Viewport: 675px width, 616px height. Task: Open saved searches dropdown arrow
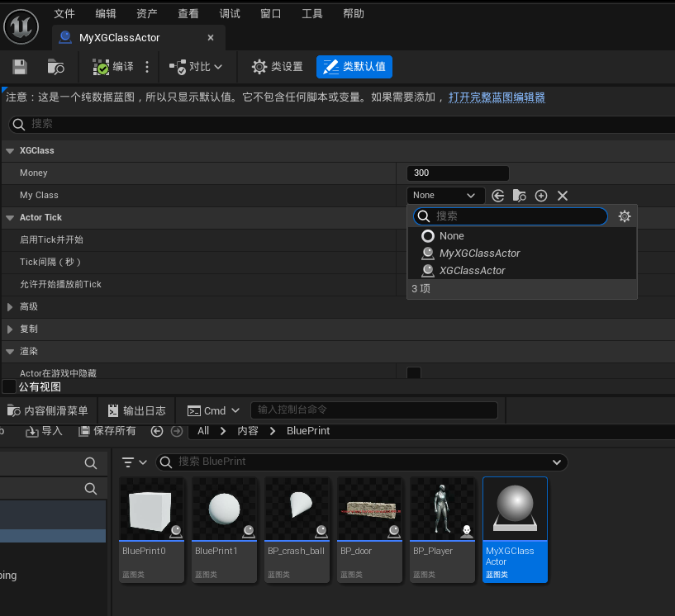[557, 462]
